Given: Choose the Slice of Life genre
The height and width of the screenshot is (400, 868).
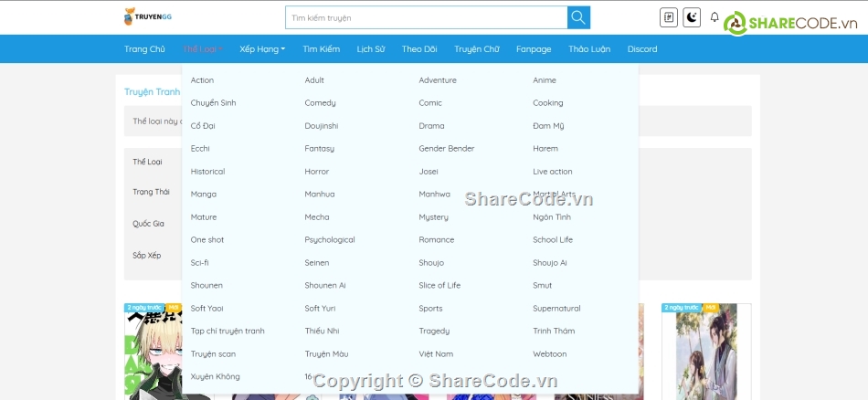Looking at the screenshot, I should click(439, 286).
